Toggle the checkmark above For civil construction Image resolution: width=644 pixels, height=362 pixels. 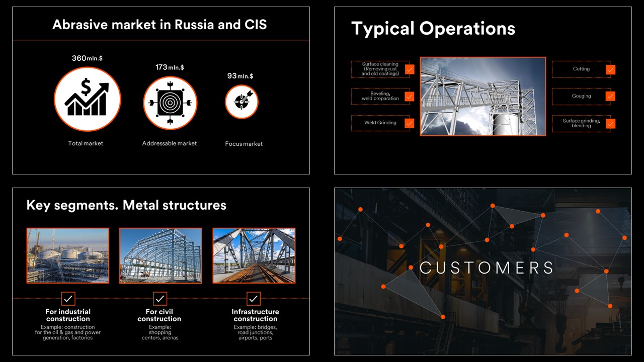point(160,299)
